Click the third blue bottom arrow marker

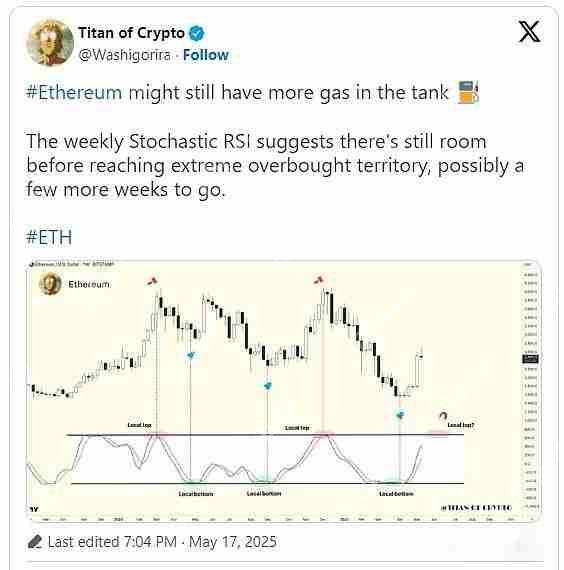click(x=400, y=414)
